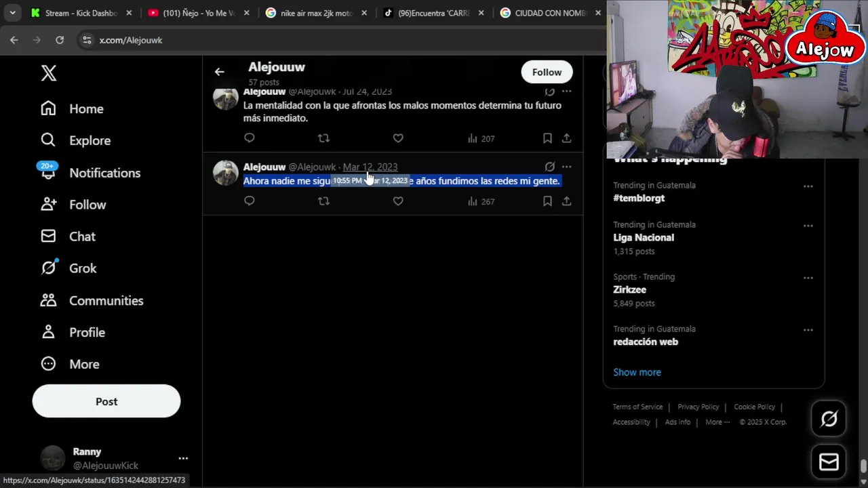
Task: Open Grok in the sidebar
Action: click(69, 268)
